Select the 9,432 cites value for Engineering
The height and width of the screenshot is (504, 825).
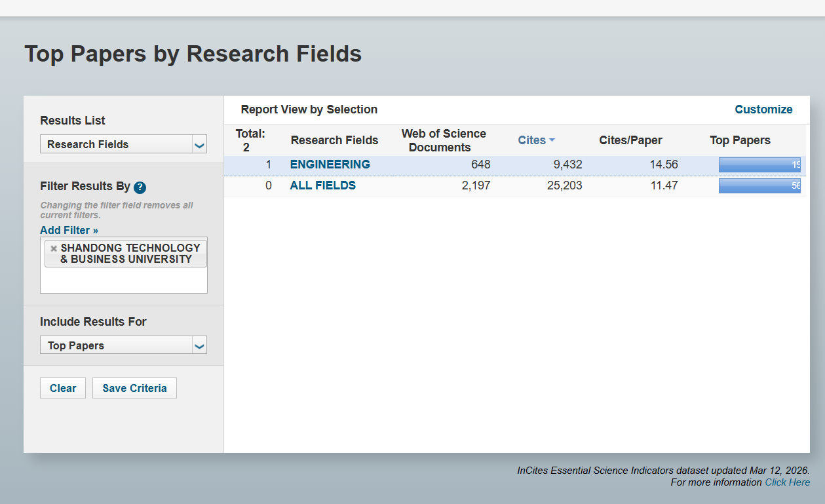click(x=567, y=165)
